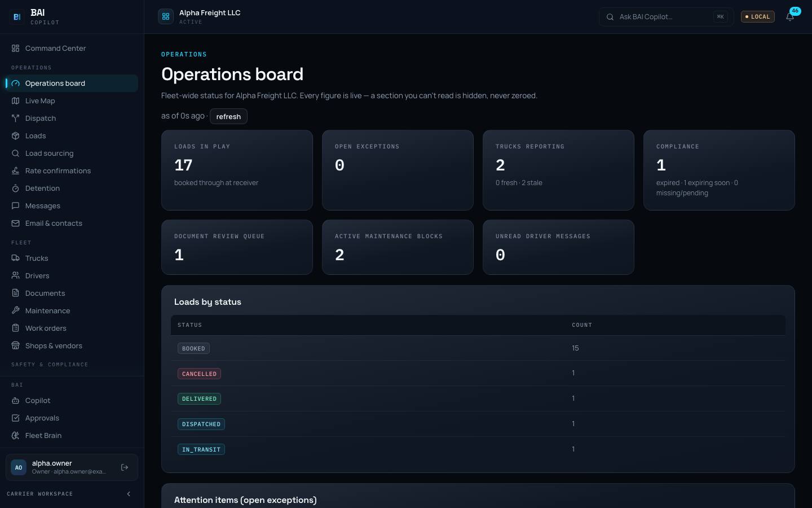The height and width of the screenshot is (508, 812).
Task: Click the Dispatch icon in sidebar
Action: coord(15,119)
